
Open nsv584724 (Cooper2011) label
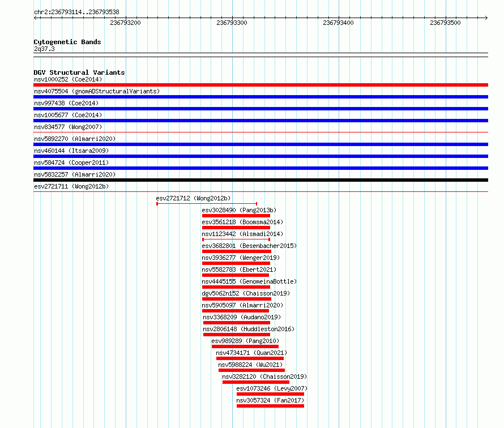71,162
